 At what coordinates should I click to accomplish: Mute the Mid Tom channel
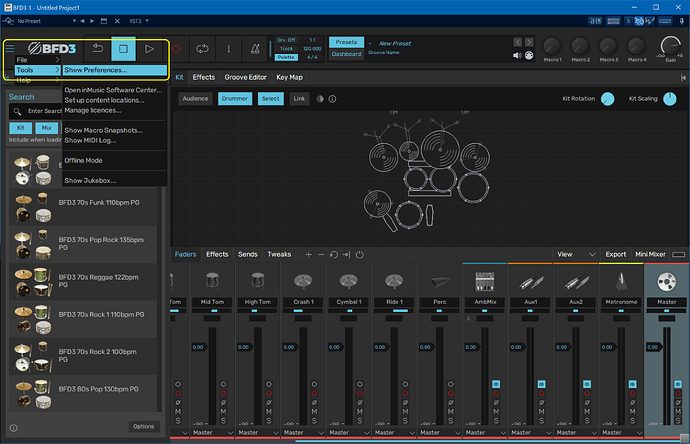(223, 411)
